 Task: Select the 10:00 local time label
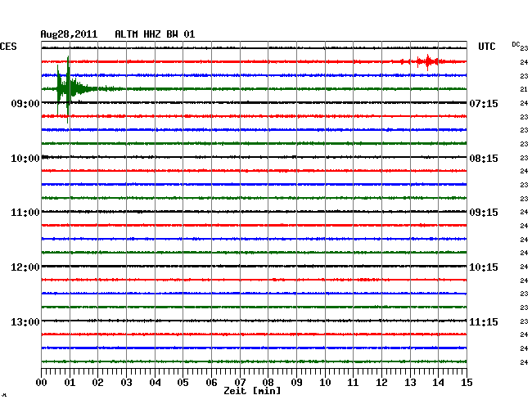click(25, 159)
